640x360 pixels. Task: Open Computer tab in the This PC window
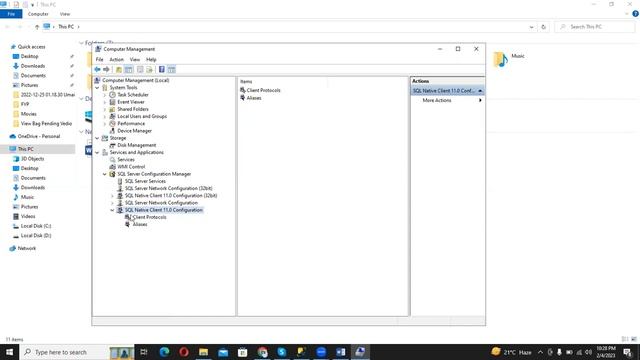38,14
